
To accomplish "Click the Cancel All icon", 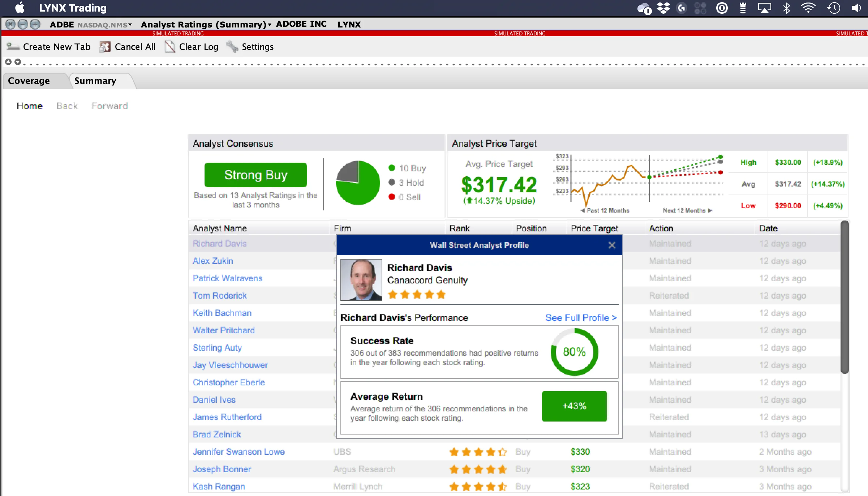I will click(105, 47).
